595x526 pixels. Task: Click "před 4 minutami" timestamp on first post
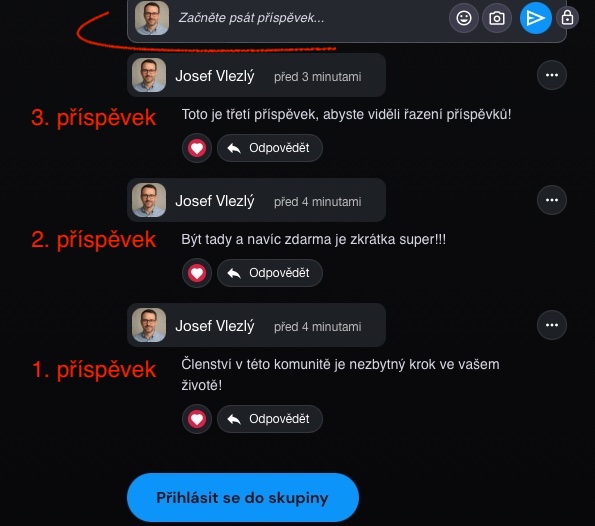(318, 326)
